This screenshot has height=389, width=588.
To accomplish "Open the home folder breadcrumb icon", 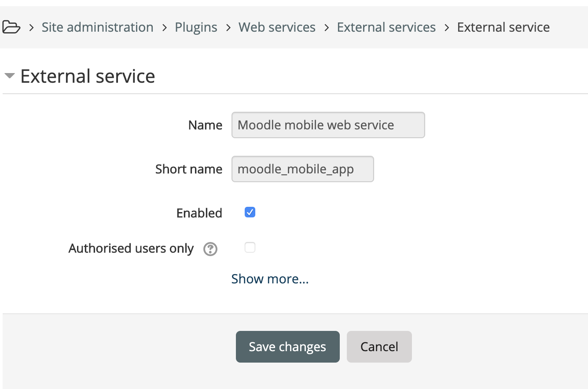I will [11, 27].
